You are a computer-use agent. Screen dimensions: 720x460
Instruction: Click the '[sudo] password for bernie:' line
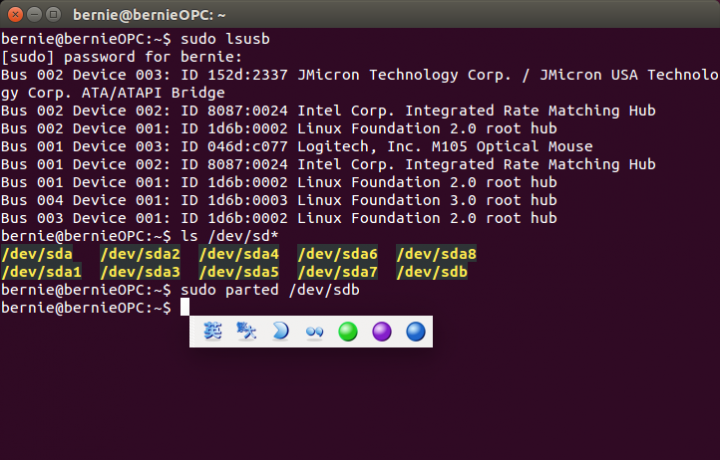(x=121, y=57)
